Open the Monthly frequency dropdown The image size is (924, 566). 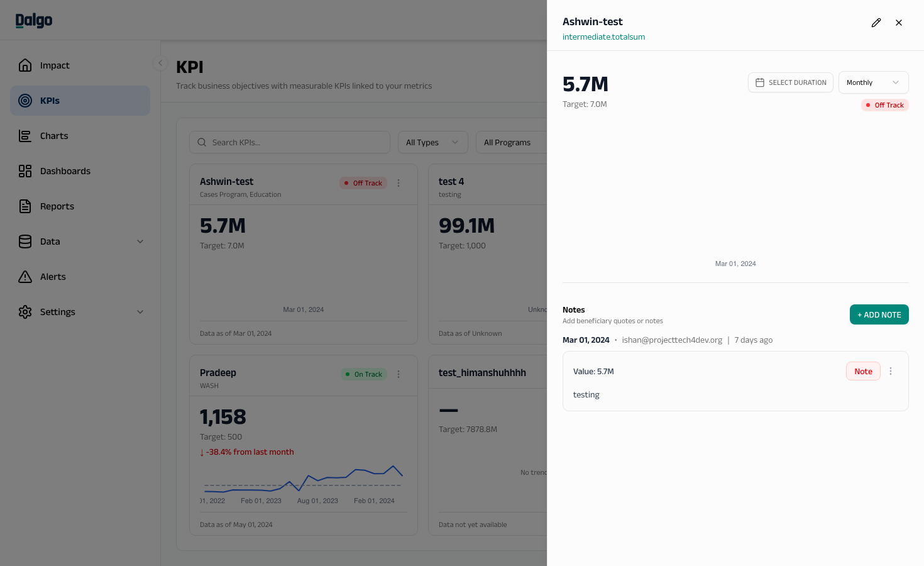click(x=874, y=82)
